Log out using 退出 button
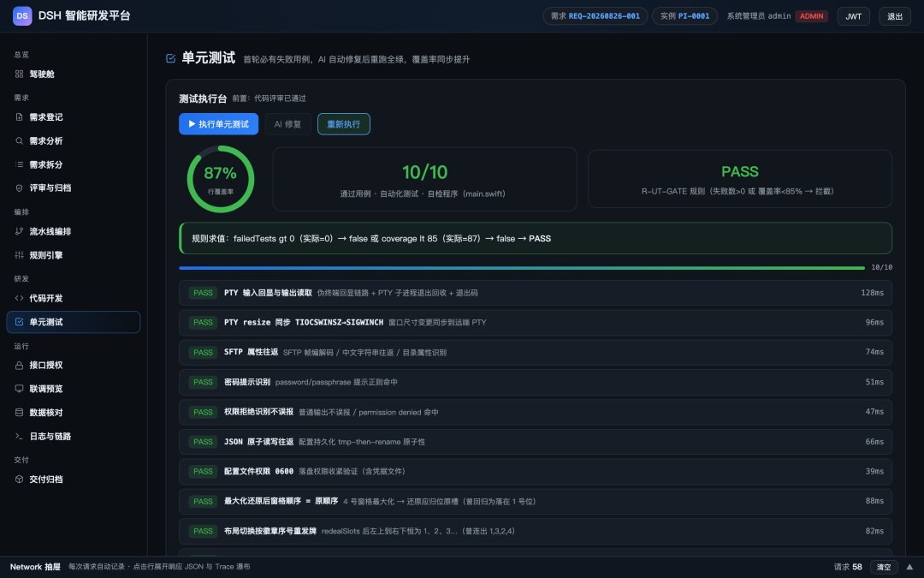Screen dimensions: 924x578 point(895,16)
